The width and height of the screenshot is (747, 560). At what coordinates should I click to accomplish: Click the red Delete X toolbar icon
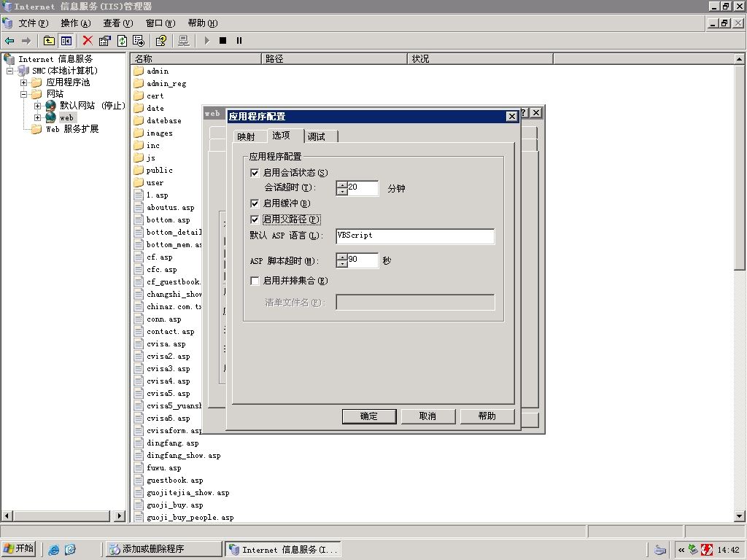[88, 41]
